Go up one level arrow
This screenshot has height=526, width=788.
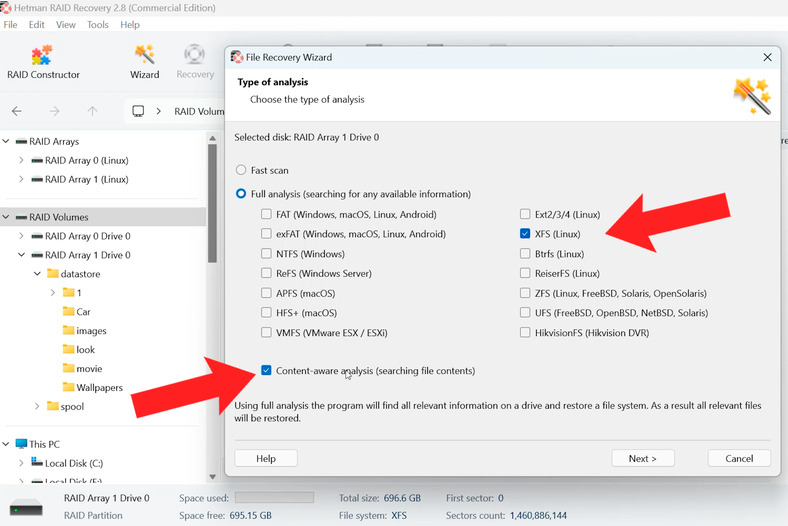pos(92,111)
